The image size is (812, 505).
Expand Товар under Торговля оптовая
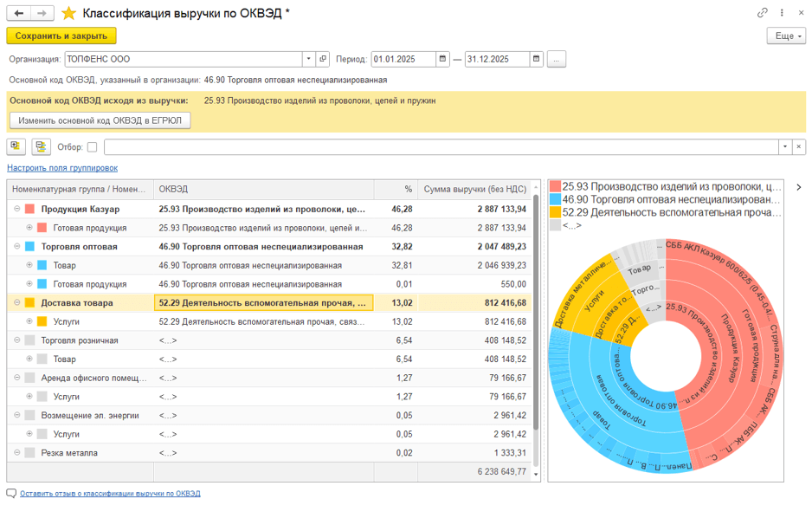(29, 265)
